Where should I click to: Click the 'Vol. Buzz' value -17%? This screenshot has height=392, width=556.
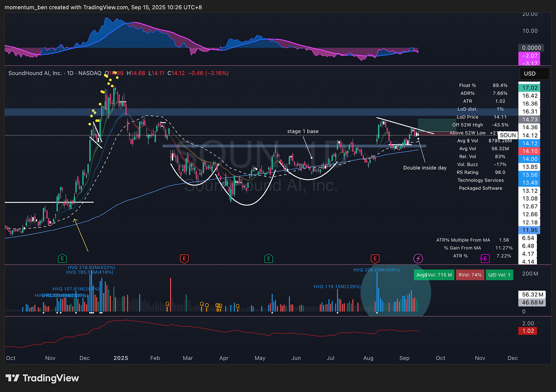click(x=500, y=164)
